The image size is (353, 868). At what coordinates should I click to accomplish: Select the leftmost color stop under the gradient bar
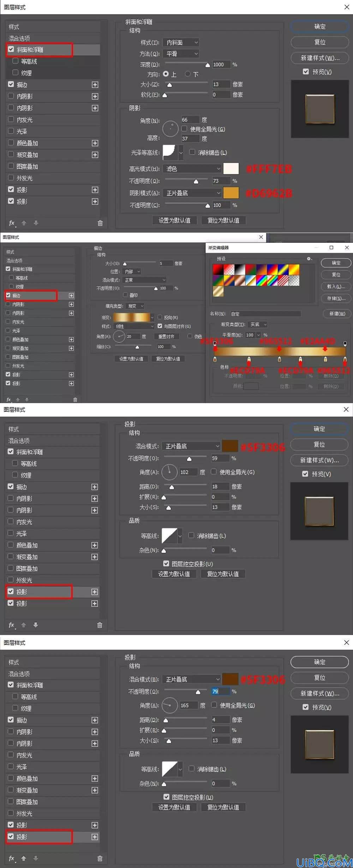coord(215,359)
